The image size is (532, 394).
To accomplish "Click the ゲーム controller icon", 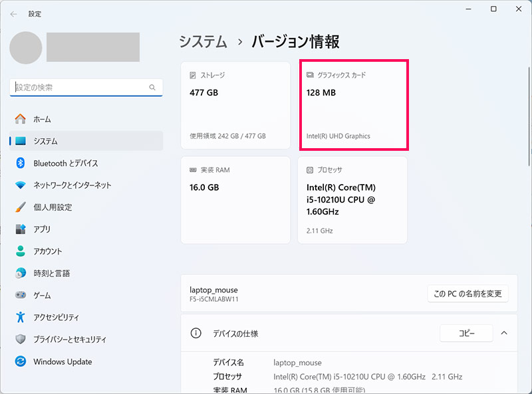I will pos(21,295).
